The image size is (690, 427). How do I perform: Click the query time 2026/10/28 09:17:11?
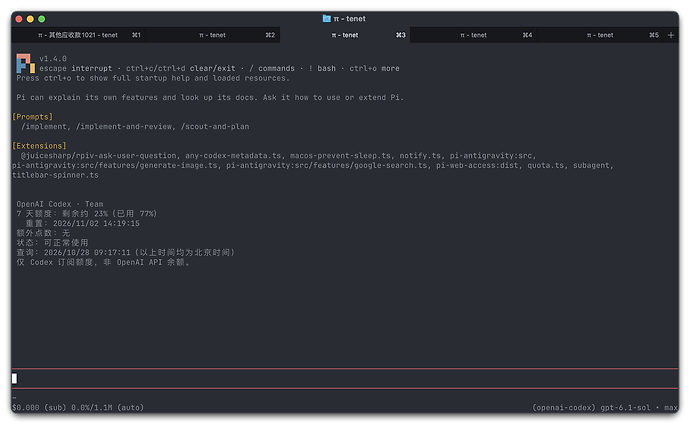pyautogui.click(x=87, y=252)
